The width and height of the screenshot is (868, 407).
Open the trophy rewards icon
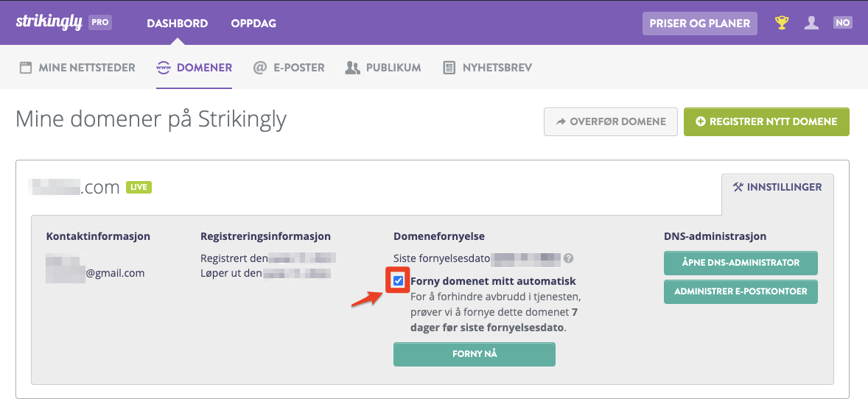[x=781, y=23]
